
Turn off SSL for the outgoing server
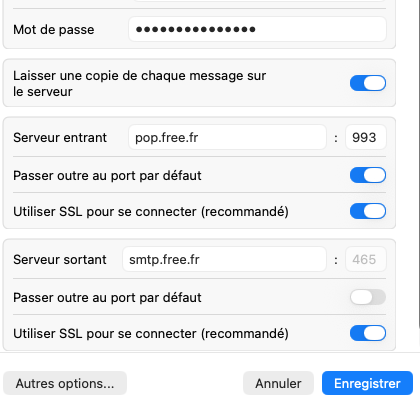pyautogui.click(x=368, y=333)
